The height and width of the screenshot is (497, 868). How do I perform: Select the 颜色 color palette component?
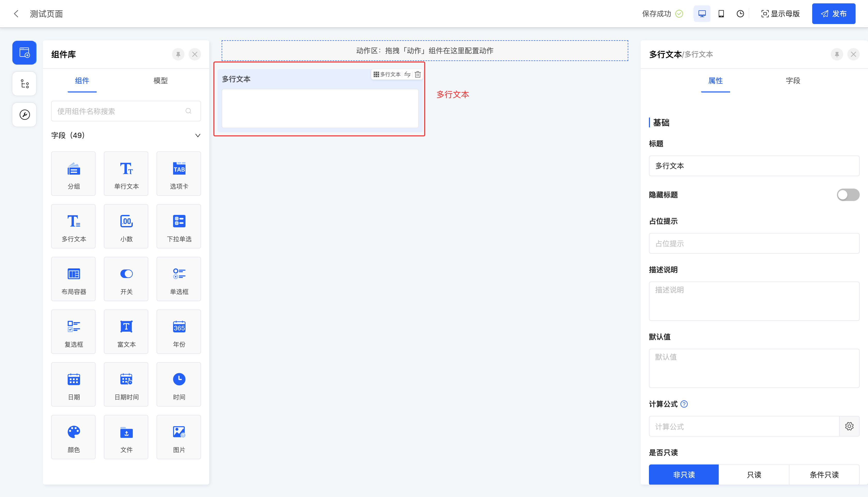[x=73, y=437]
